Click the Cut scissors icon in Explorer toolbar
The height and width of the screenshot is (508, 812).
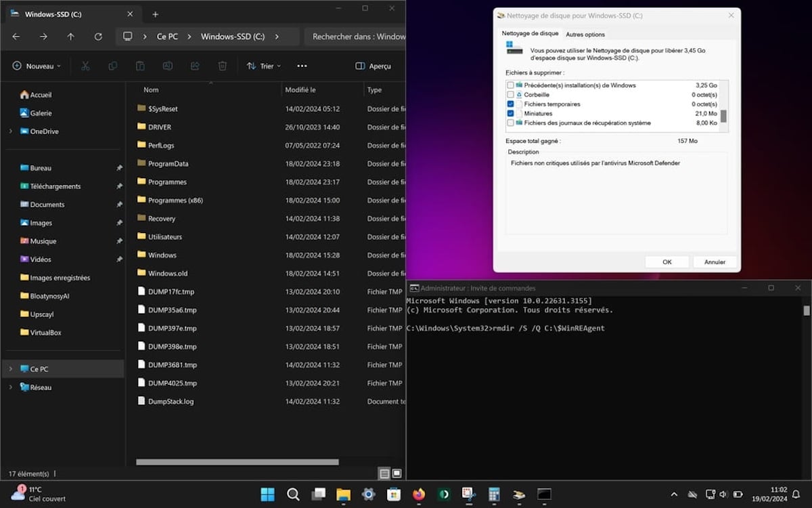[x=85, y=66]
